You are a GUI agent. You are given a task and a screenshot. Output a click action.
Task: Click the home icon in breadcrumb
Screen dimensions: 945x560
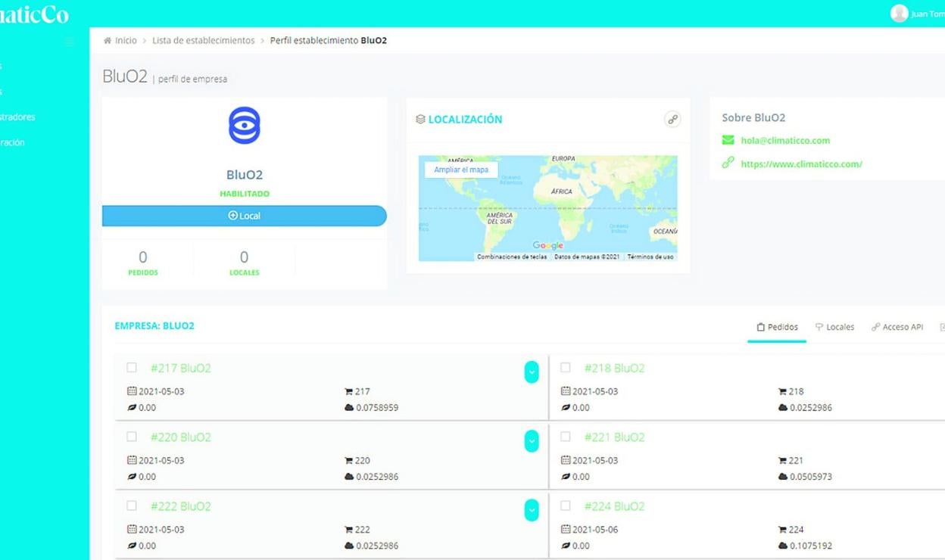click(108, 41)
